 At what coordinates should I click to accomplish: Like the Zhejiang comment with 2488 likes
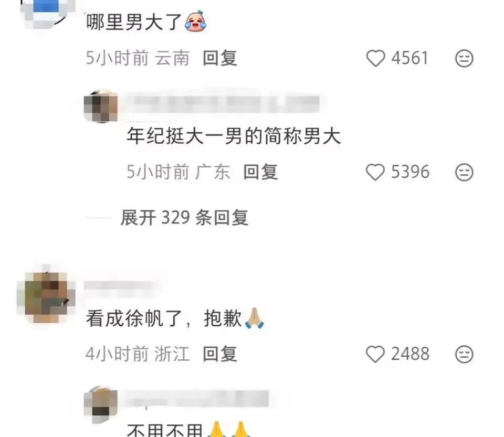click(x=375, y=354)
